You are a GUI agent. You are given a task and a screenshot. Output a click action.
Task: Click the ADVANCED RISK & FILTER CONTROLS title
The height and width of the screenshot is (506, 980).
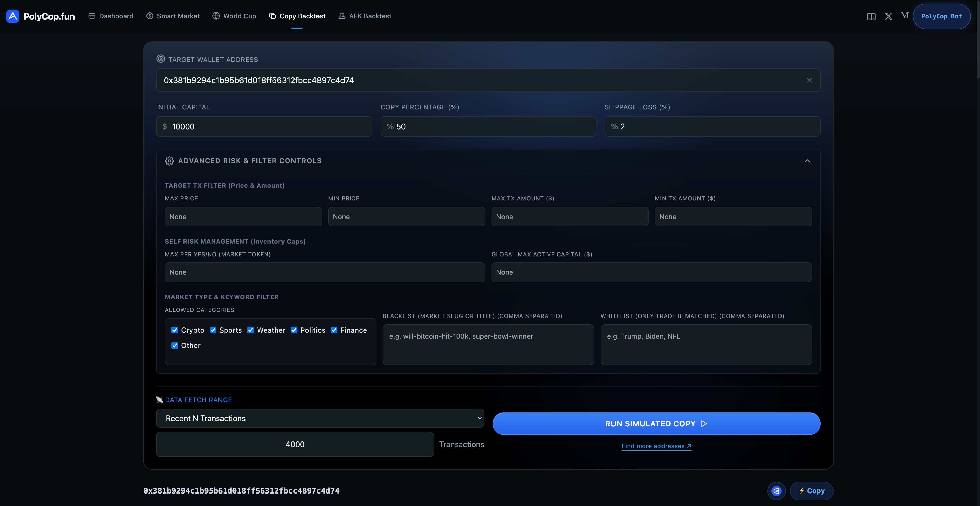250,161
